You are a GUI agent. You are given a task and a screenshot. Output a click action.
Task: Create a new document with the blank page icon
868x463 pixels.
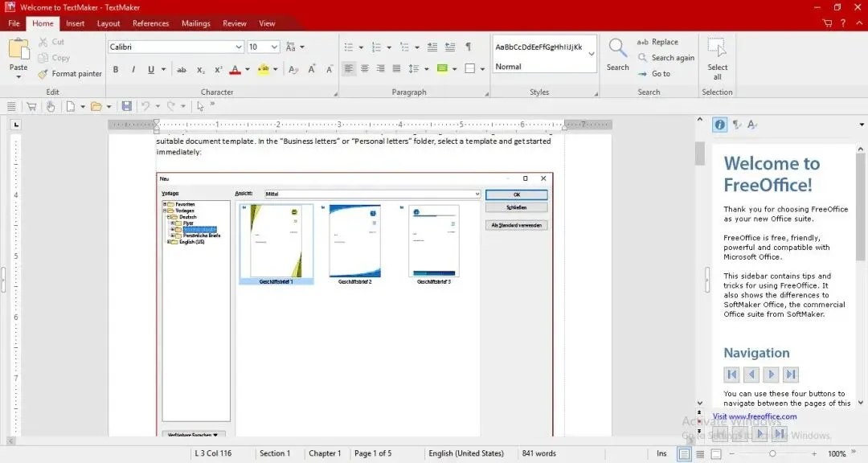click(70, 106)
